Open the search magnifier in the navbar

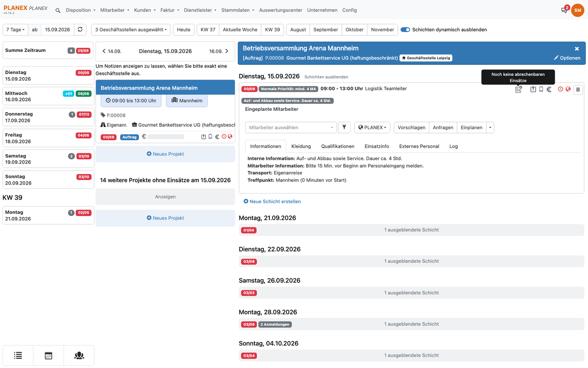58,10
